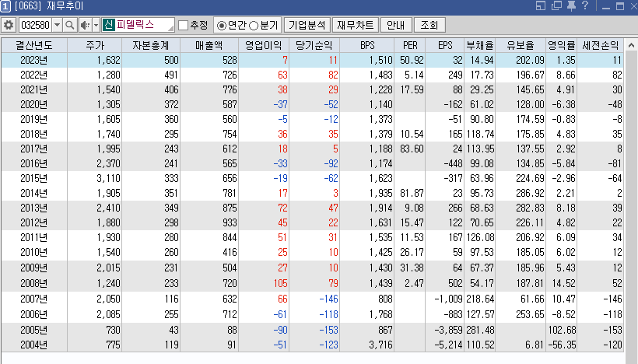Click the green 신 badge icon
The height and width of the screenshot is (364, 638).
click(x=108, y=25)
